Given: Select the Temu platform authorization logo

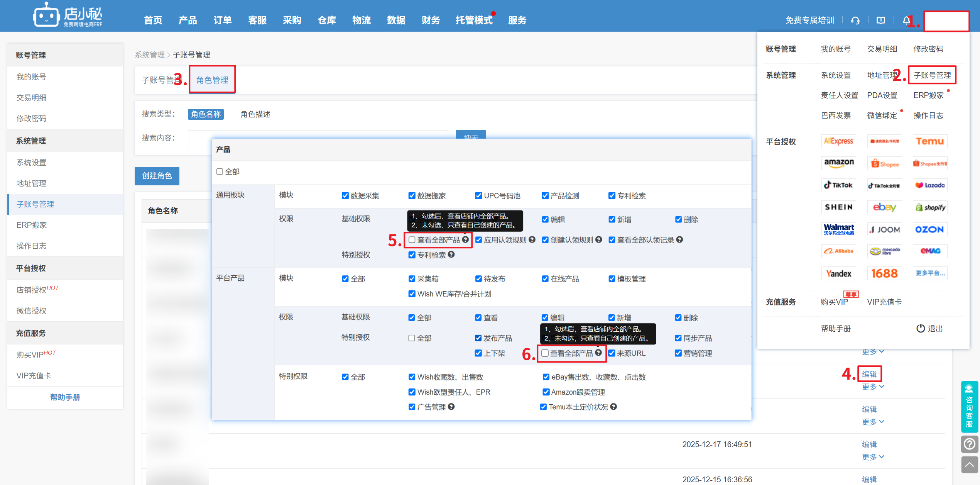Looking at the screenshot, I should (x=930, y=141).
